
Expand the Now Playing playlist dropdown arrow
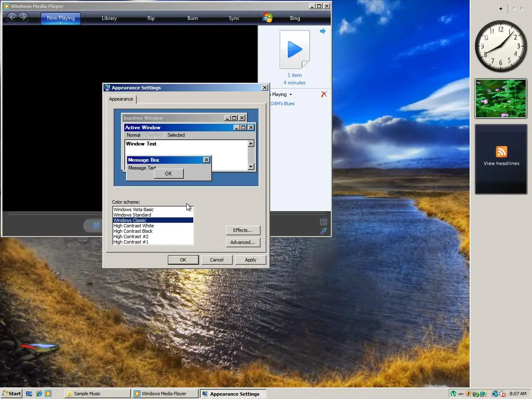[291, 95]
